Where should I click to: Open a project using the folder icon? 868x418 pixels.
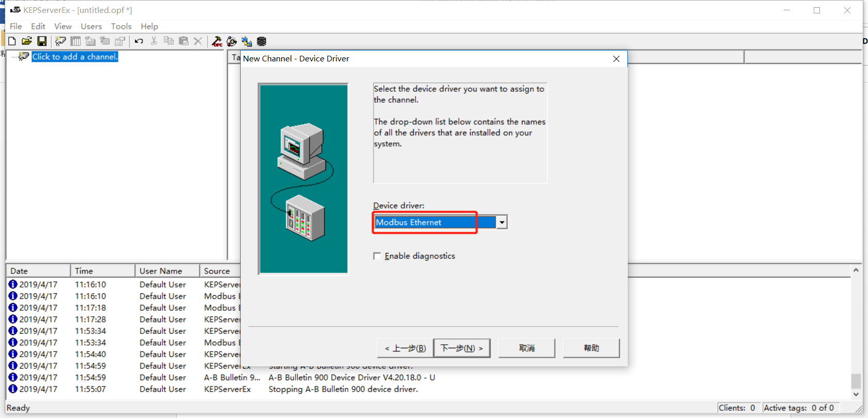[x=27, y=41]
